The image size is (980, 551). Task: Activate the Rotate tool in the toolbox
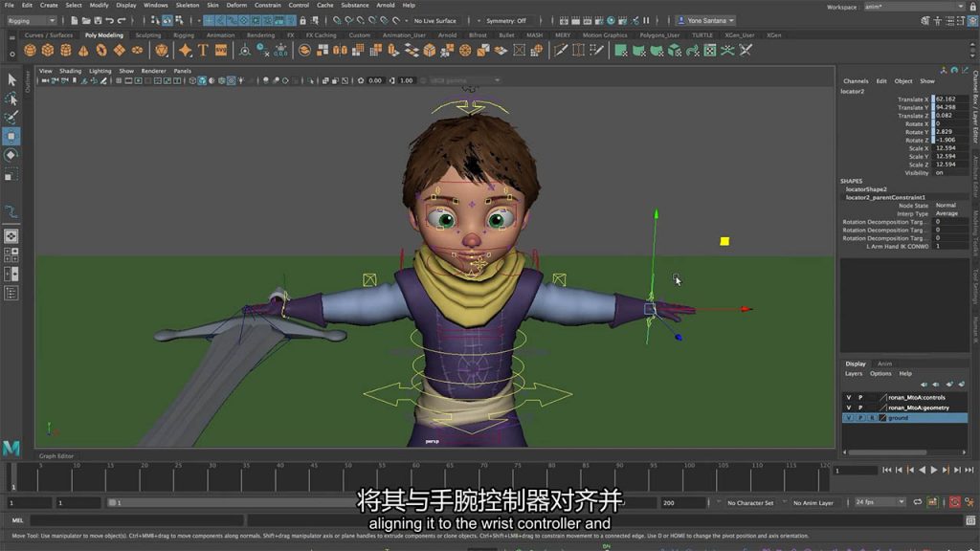pos(11,155)
